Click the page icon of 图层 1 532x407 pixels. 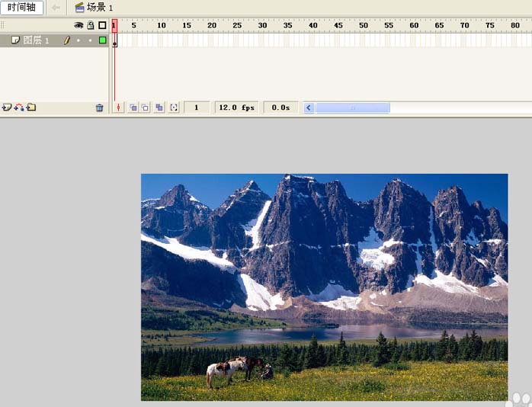15,40
